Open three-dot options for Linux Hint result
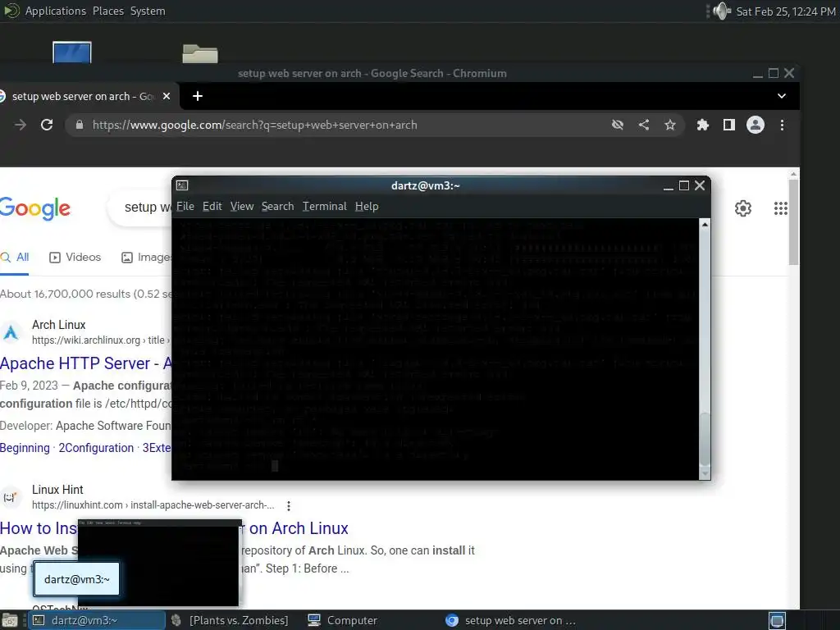 tap(288, 505)
